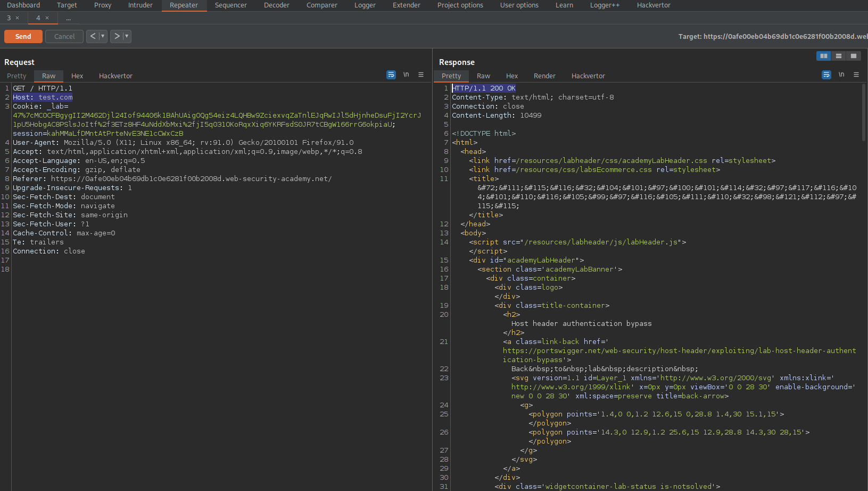Switch Response view to Hex
Image resolution: width=868 pixels, height=491 pixels.
[x=512, y=76]
